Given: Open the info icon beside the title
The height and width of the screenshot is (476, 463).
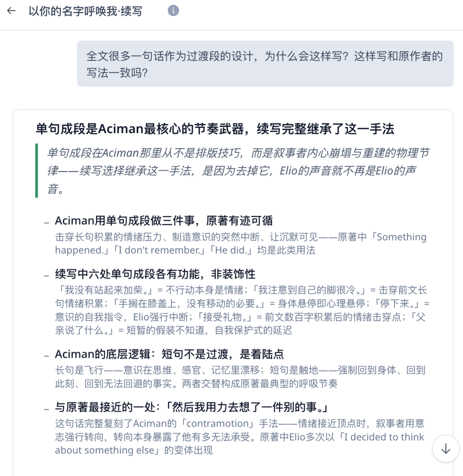Looking at the screenshot, I should tap(173, 11).
